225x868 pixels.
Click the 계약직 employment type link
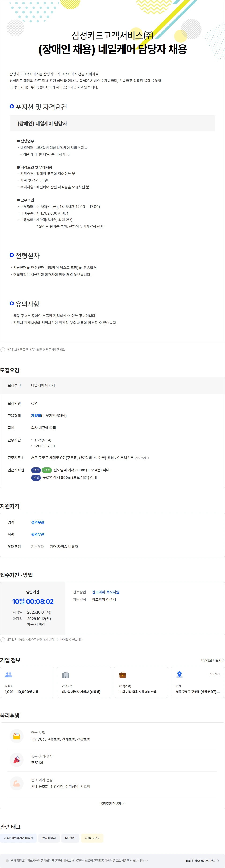point(36,416)
